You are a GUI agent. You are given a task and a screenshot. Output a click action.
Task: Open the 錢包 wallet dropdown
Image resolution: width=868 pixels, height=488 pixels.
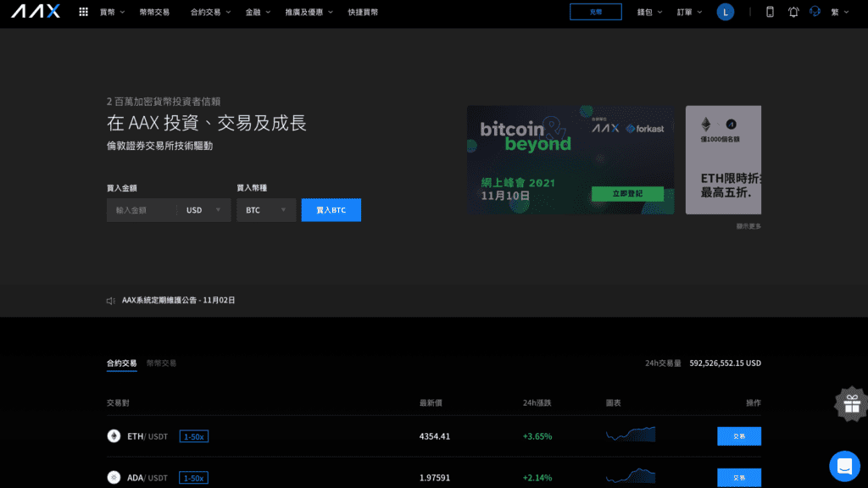(649, 12)
